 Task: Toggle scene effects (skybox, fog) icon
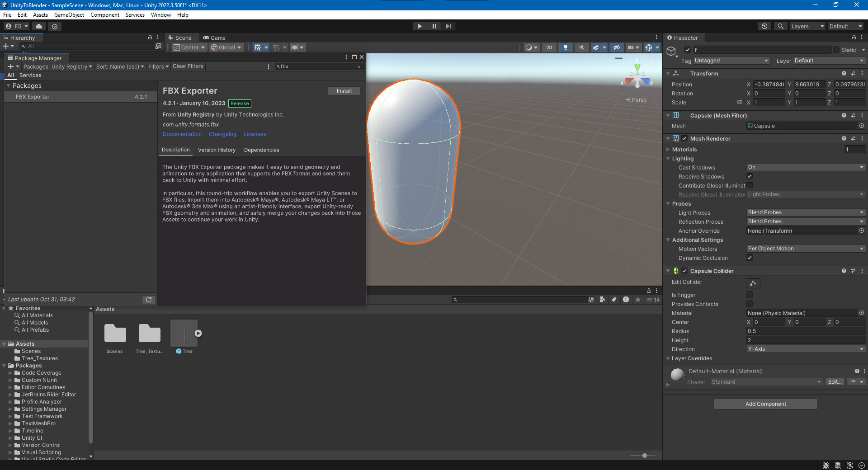[596, 47]
